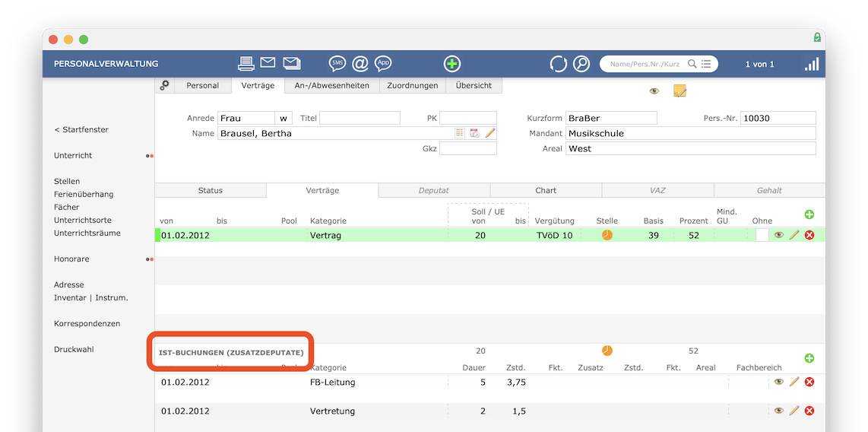Click the pencil icon in Name field
Screen dimensions: 868x432
pyautogui.click(x=490, y=133)
